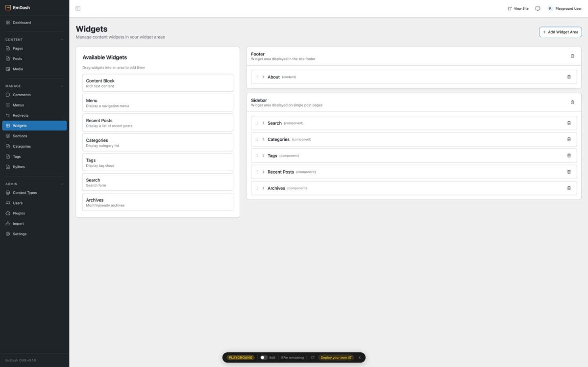Open Sections in the sidebar

[34, 136]
